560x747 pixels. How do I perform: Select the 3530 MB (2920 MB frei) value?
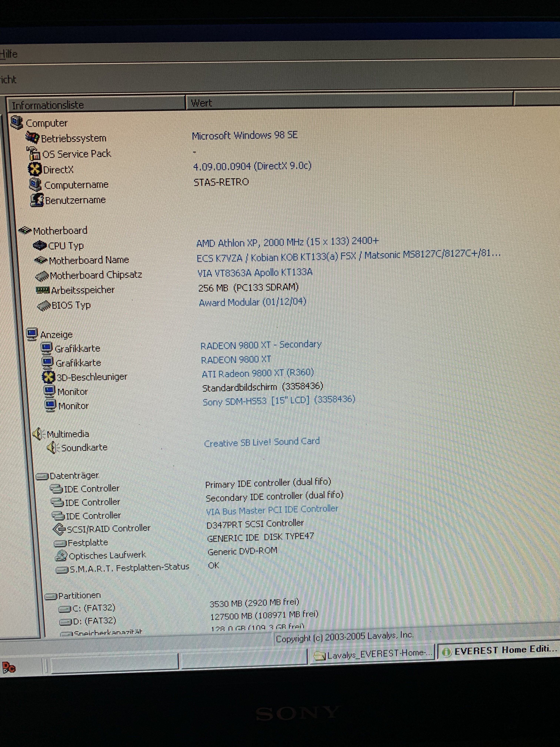(254, 603)
